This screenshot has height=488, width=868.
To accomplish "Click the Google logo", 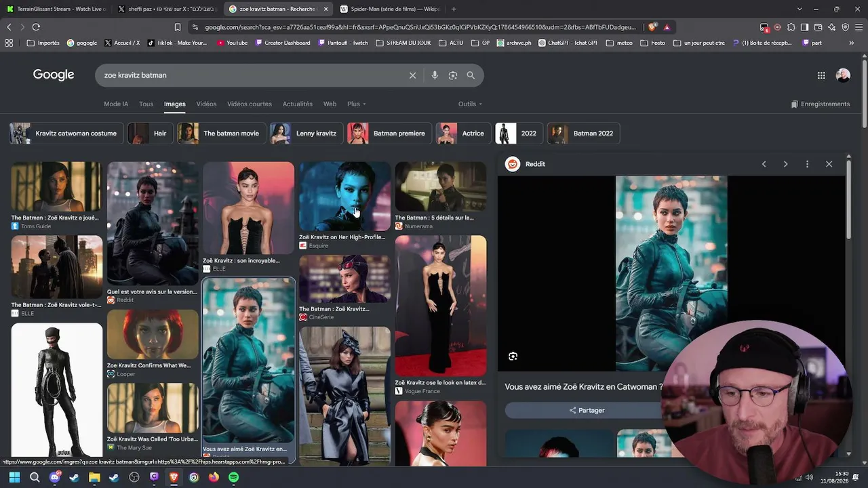I will point(54,75).
